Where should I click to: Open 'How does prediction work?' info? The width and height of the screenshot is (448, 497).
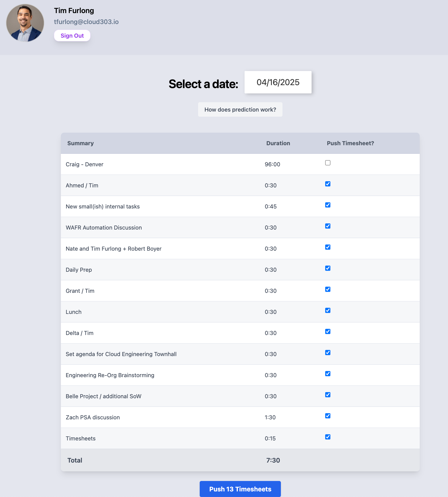coord(240,109)
